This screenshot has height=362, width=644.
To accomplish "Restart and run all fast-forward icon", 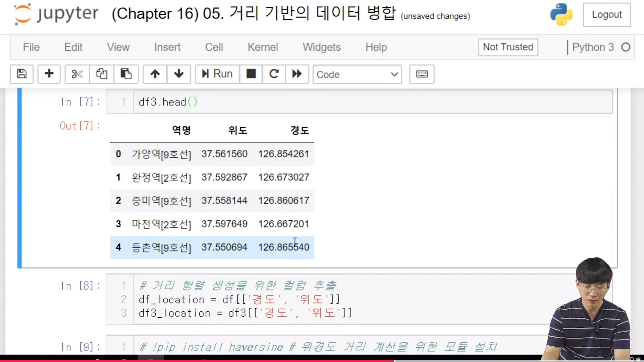I will click(297, 74).
